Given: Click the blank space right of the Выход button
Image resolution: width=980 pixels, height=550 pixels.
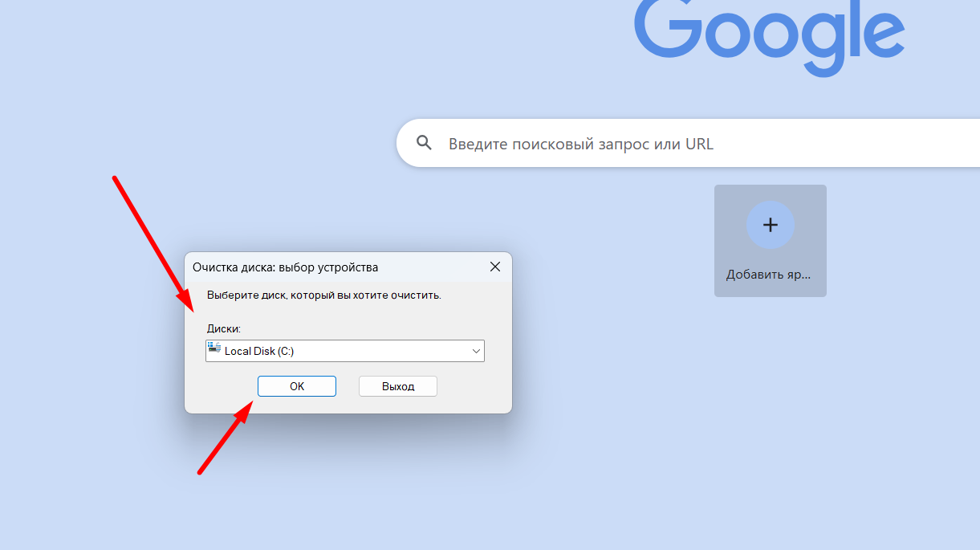Looking at the screenshot, I should click(474, 386).
